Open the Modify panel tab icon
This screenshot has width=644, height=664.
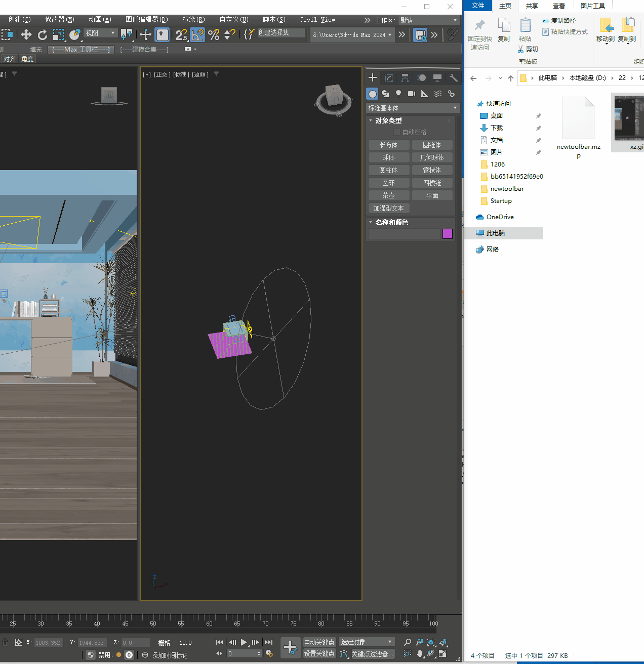click(389, 78)
